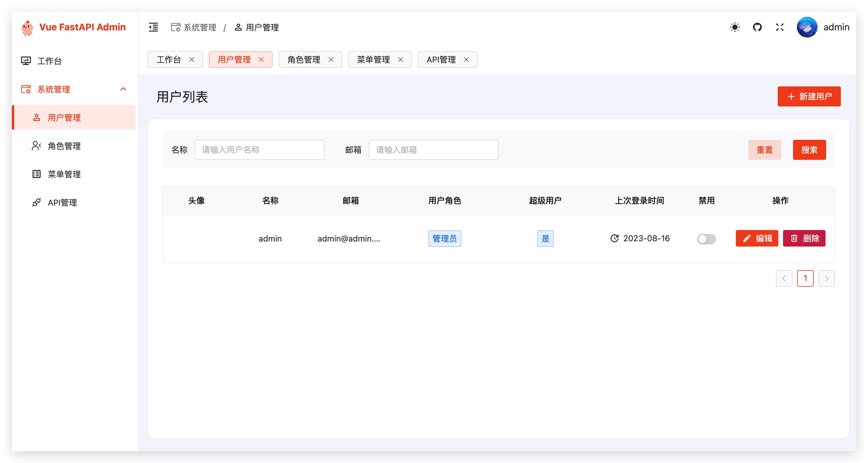Go to next page arrow

pos(827,278)
